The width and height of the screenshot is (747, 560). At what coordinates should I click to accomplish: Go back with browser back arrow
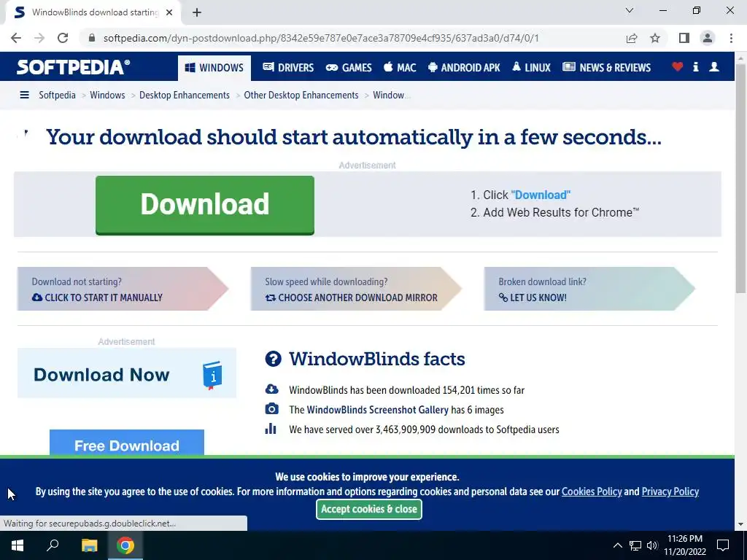[16, 38]
